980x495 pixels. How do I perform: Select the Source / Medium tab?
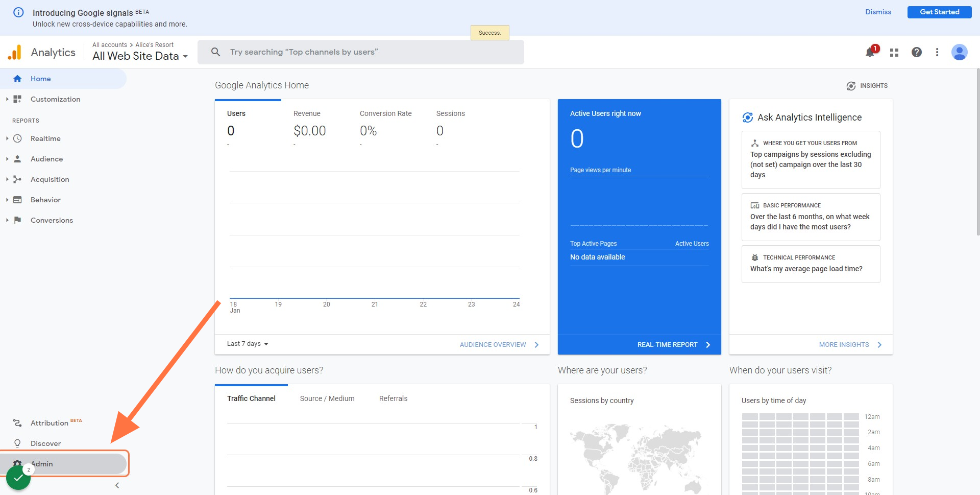point(327,398)
